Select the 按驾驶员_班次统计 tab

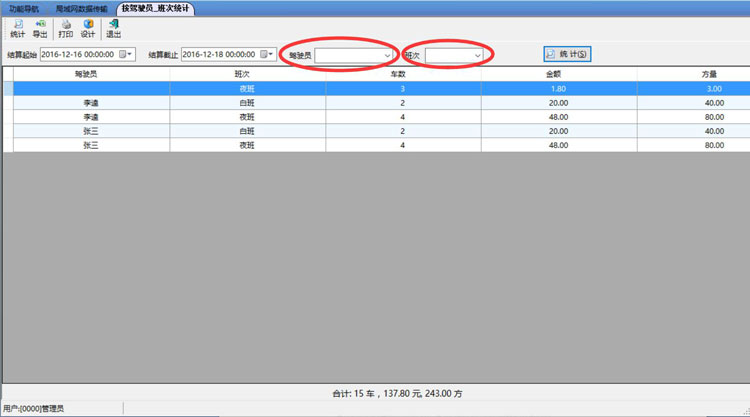(155, 8)
